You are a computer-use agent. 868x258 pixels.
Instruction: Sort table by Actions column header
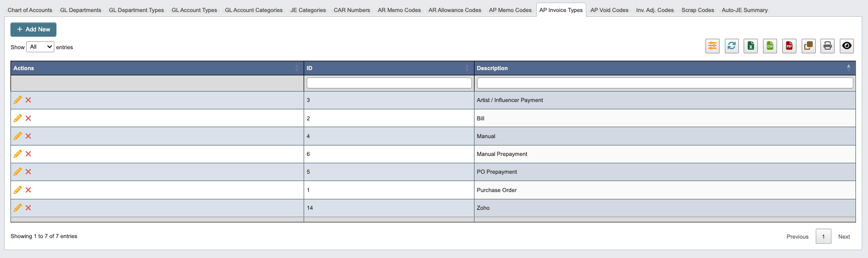point(157,68)
